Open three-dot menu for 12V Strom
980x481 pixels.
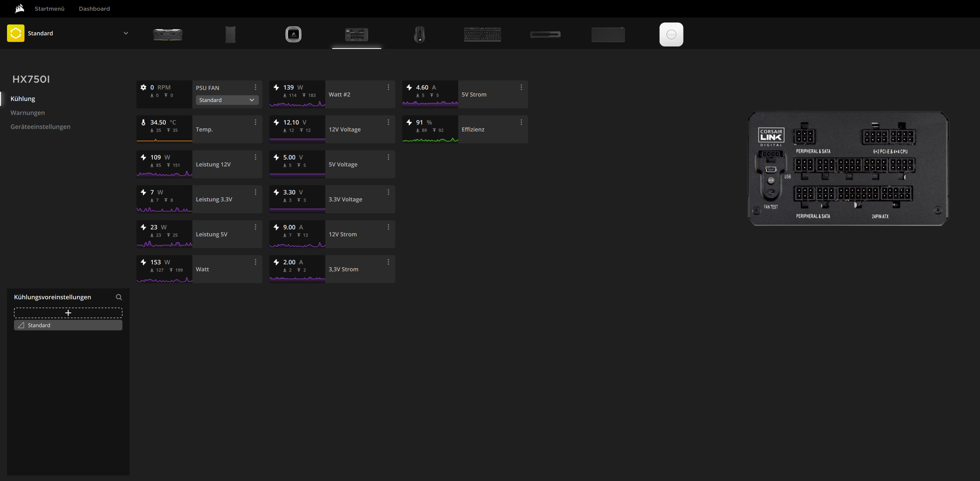388,227
